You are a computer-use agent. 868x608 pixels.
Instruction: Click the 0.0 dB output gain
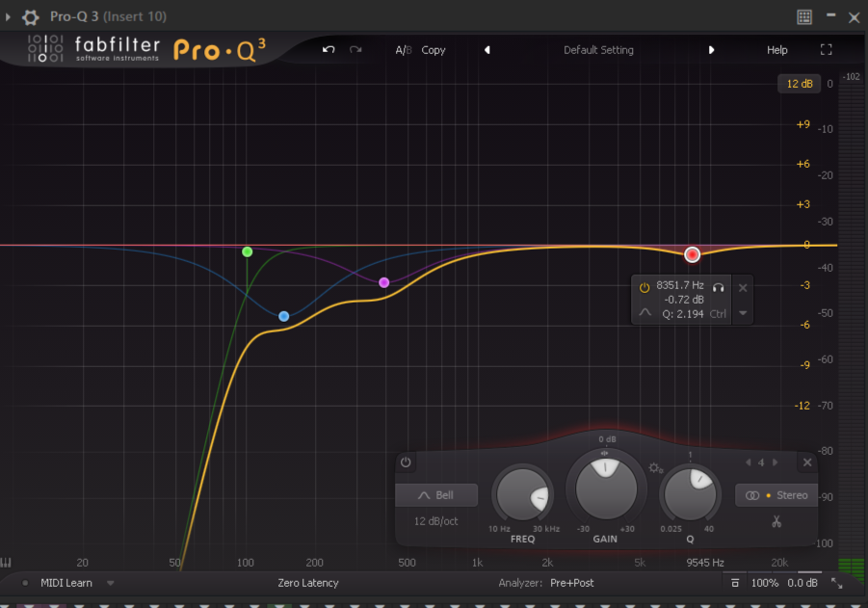802,583
